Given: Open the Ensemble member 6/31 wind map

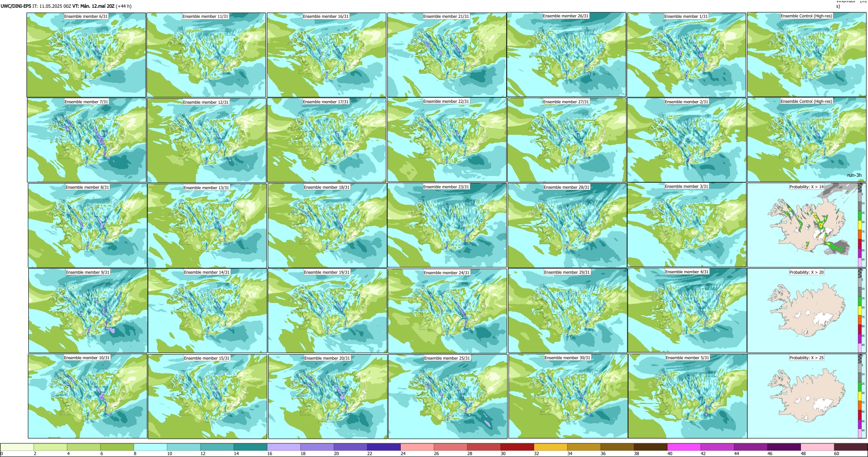Looking at the screenshot, I should pos(86,55).
